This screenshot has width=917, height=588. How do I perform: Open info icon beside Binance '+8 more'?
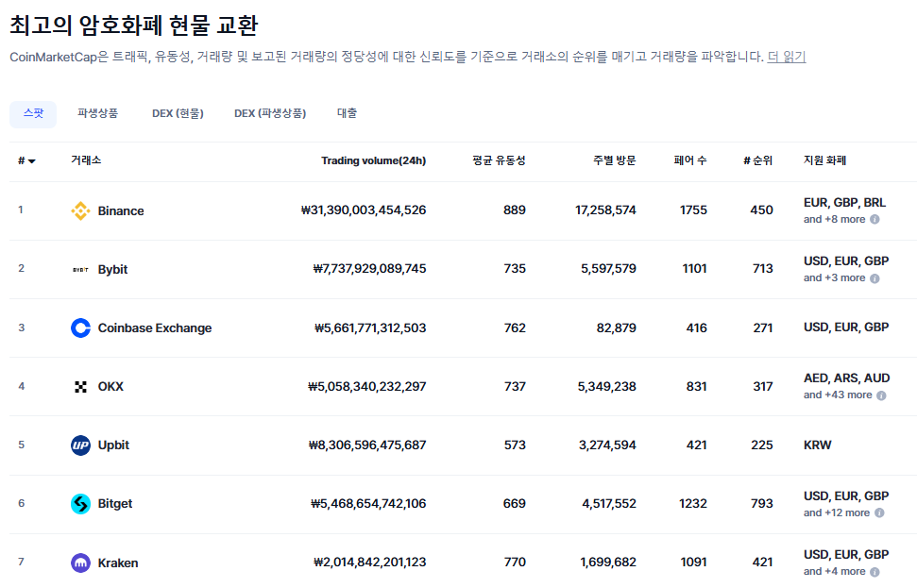point(875,219)
